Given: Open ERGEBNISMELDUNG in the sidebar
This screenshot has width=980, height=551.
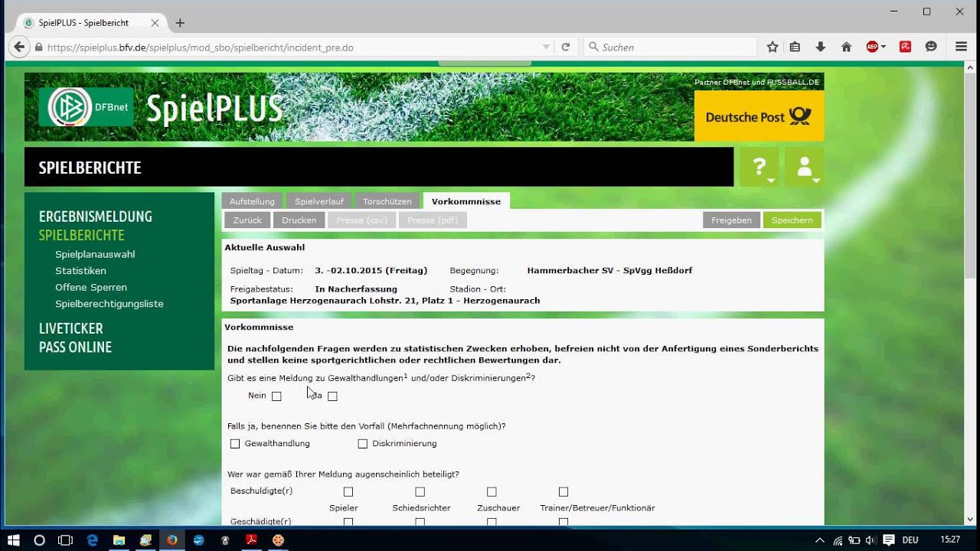Looking at the screenshot, I should pyautogui.click(x=96, y=217).
